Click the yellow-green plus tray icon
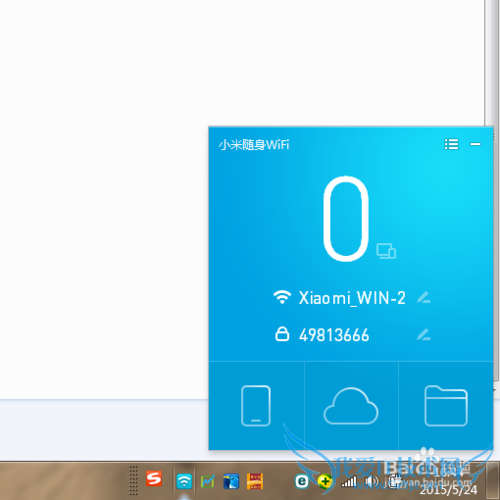This screenshot has width=500, height=500. [x=324, y=481]
